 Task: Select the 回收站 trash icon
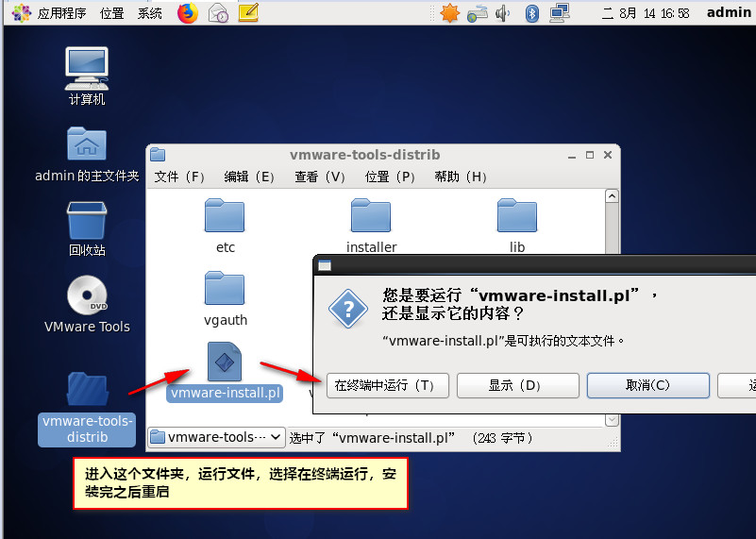(87, 229)
